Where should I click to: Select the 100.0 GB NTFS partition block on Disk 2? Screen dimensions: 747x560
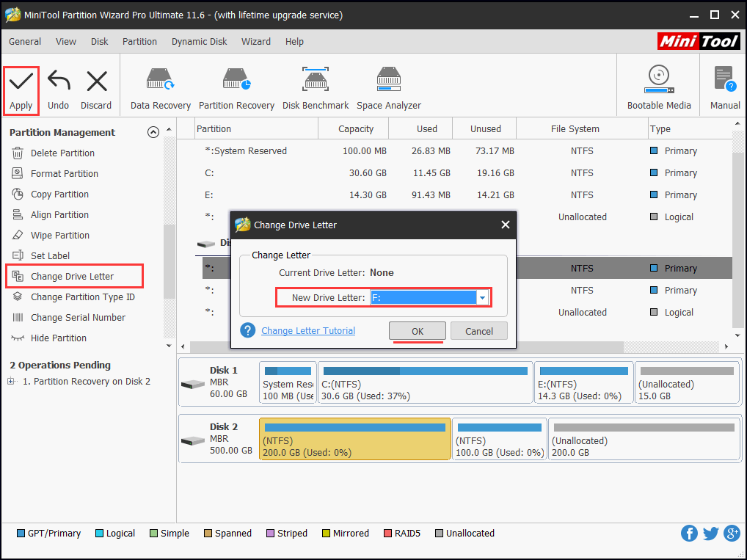[499, 439]
